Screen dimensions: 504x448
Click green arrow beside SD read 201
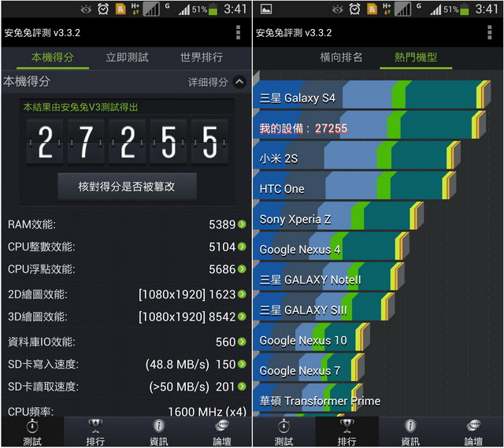tap(242, 386)
